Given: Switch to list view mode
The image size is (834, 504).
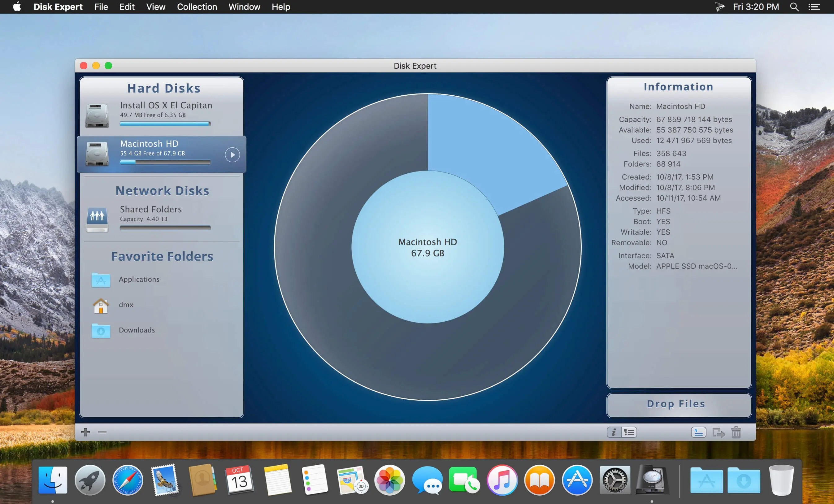Looking at the screenshot, I should pos(628,432).
